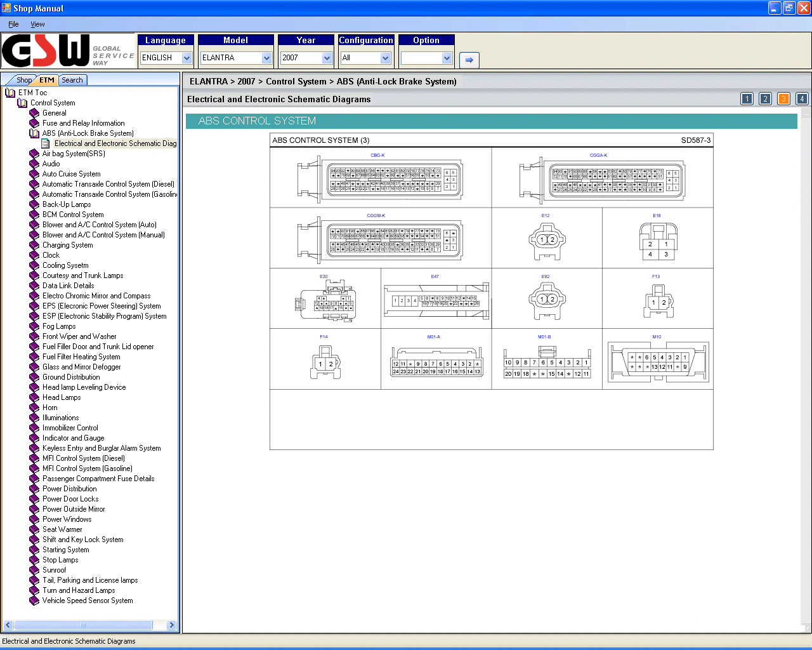Screen dimensions: 812x650
Task: Open the ETM Toc book icon
Action: [x=10, y=93]
